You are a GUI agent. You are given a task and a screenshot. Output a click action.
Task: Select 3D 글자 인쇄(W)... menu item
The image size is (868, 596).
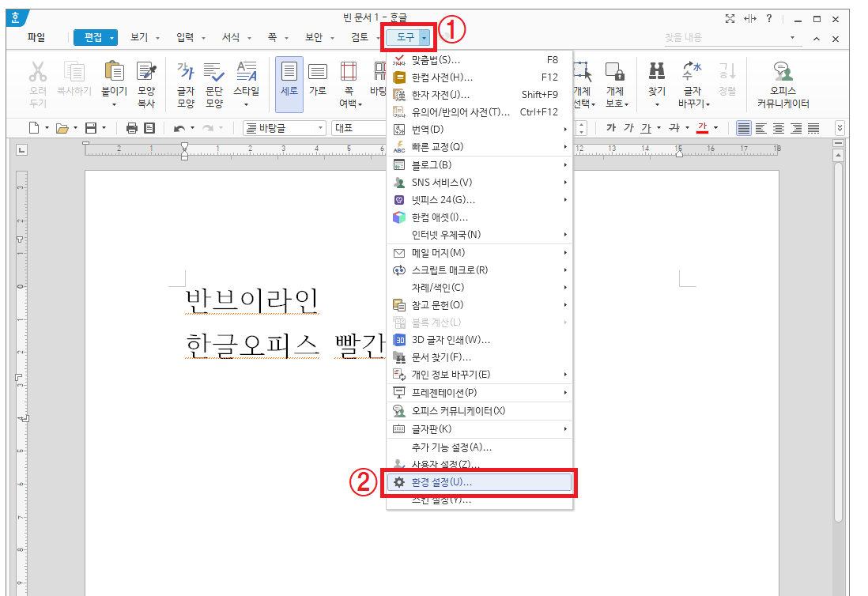pos(479,340)
